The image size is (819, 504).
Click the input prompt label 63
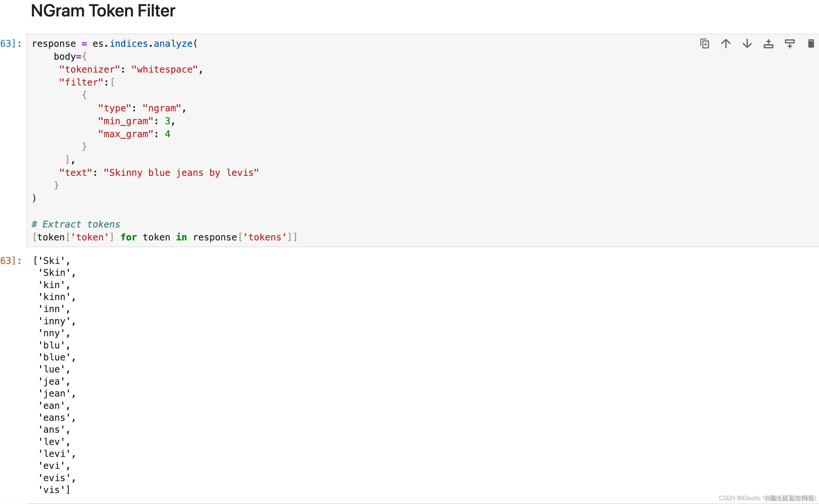pyautogui.click(x=11, y=44)
